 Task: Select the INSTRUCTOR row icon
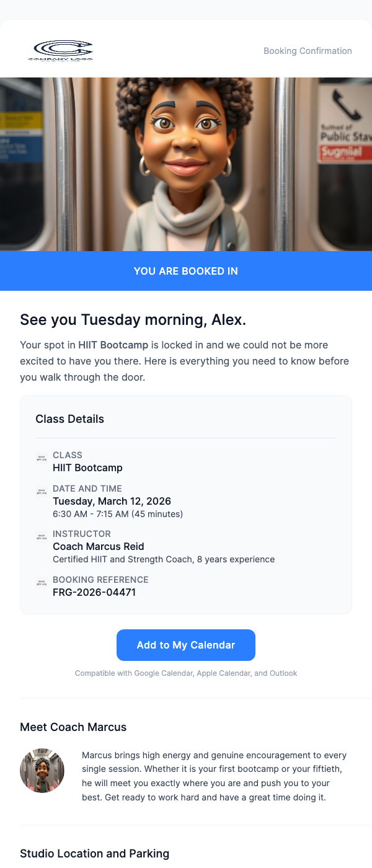click(41, 536)
